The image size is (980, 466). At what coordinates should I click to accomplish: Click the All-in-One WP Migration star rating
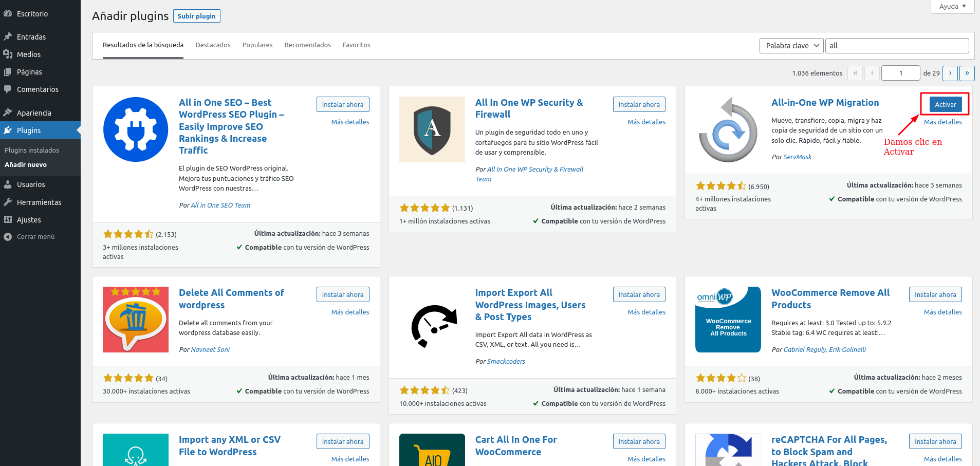pos(720,186)
